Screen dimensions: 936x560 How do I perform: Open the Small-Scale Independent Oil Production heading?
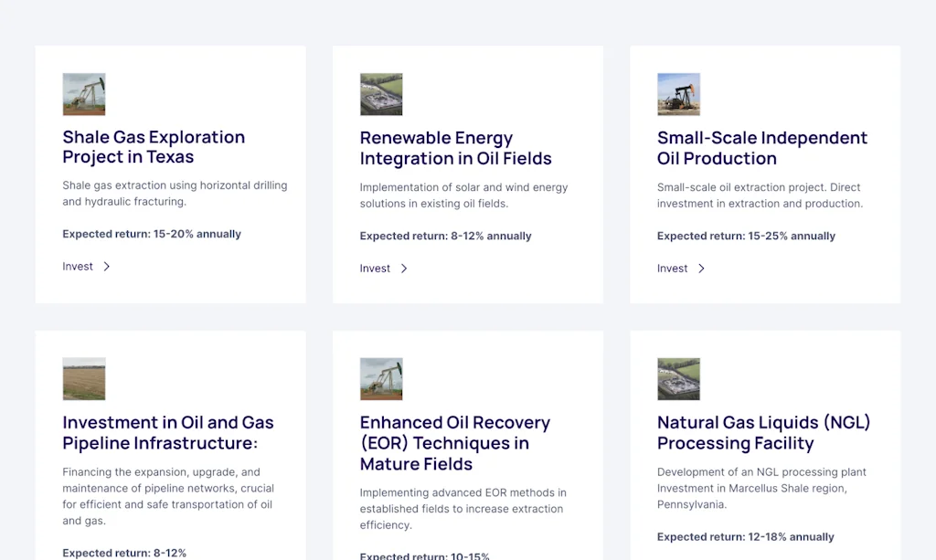point(761,148)
